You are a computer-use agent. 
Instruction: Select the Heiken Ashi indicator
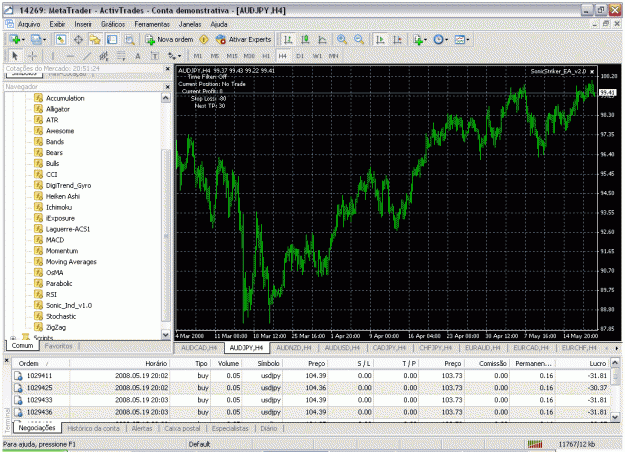point(63,196)
